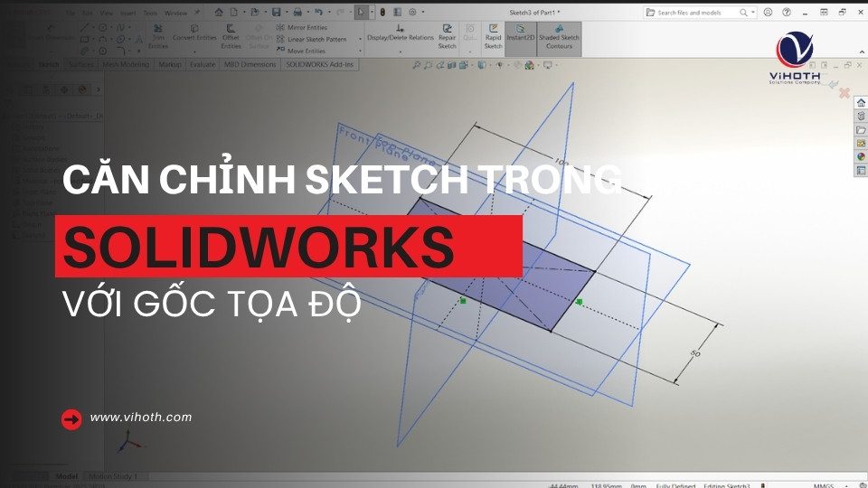Open the Options gear
This screenshot has height=488, width=868.
pyautogui.click(x=412, y=12)
